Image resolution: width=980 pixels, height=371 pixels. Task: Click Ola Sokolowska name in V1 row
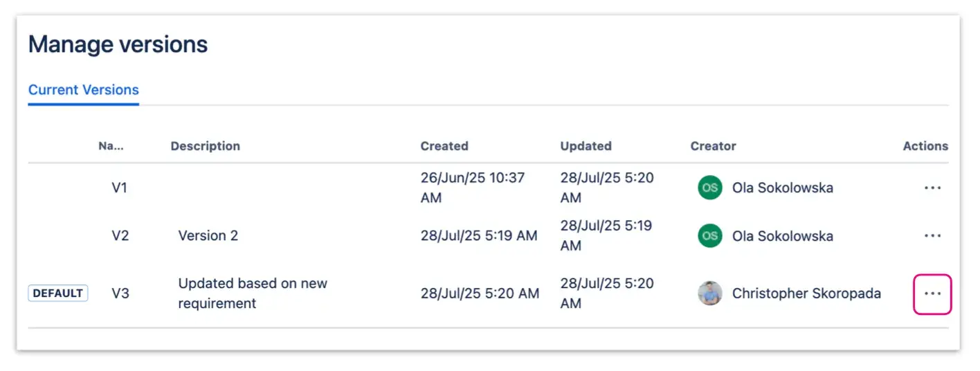tap(782, 188)
